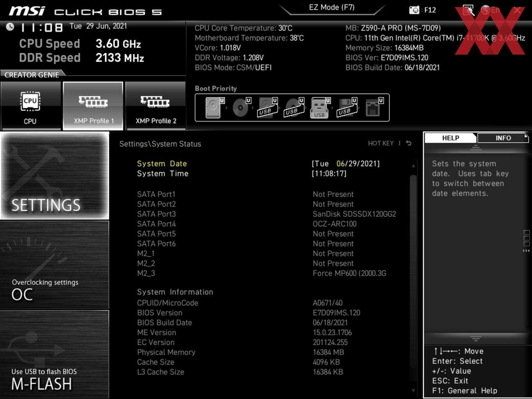This screenshot has width=532, height=399.
Task: Select the network boot device icon
Action: (x=373, y=108)
